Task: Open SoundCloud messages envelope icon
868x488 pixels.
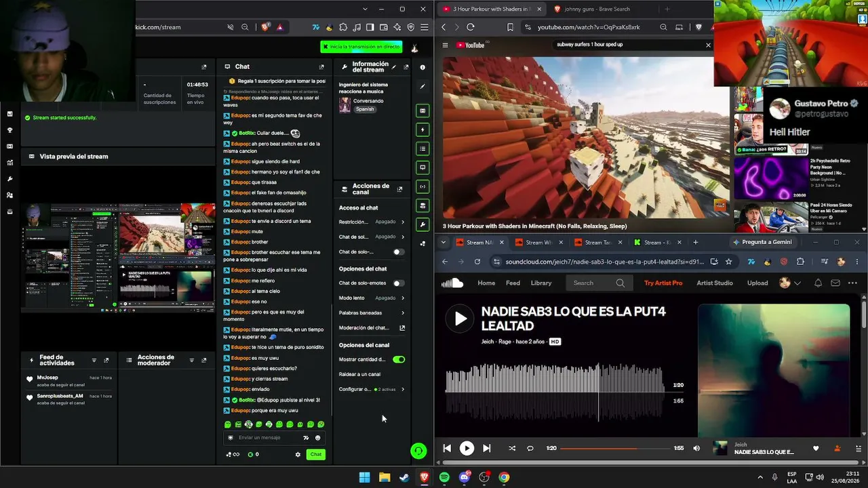Action: [835, 283]
